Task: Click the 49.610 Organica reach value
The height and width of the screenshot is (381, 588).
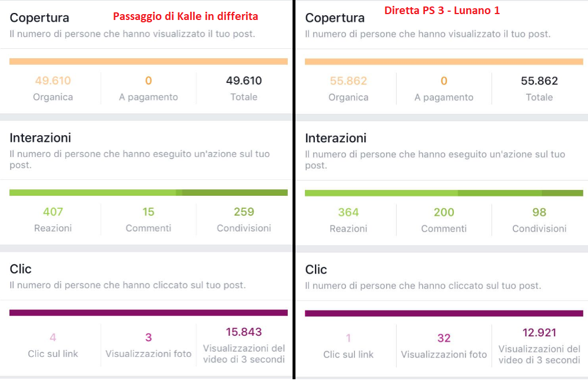Action: 52,81
